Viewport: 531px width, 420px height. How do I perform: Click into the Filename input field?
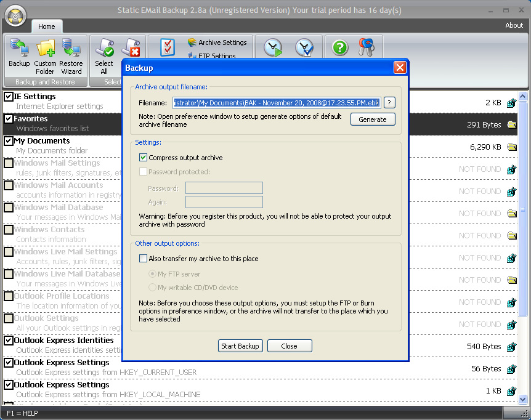(277, 103)
